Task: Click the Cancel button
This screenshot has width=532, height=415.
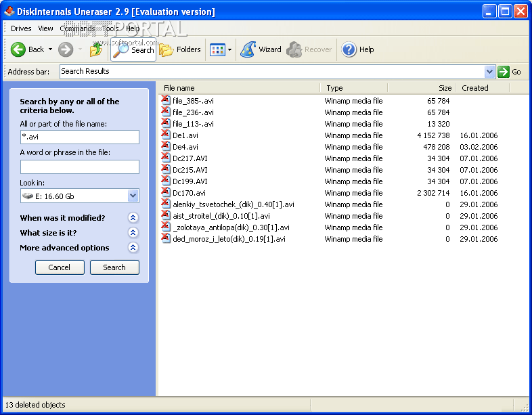Action: coord(60,267)
